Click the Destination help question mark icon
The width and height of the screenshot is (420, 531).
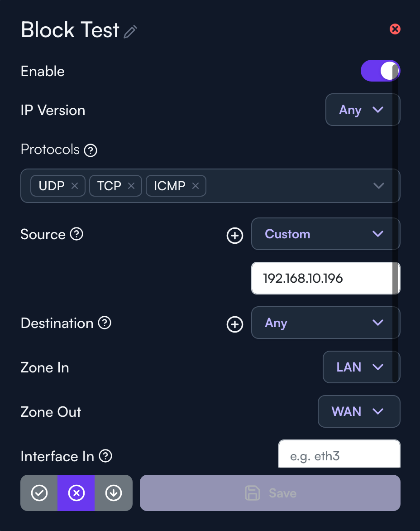(105, 323)
